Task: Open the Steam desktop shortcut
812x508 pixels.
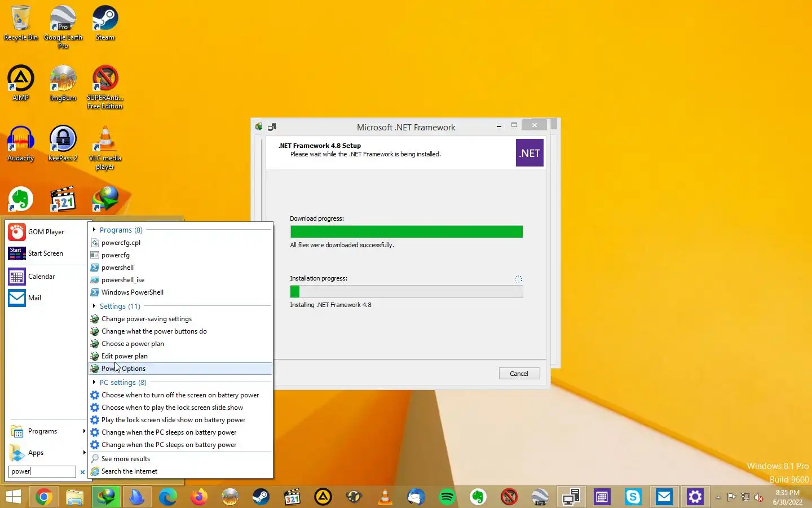Action: click(x=105, y=23)
